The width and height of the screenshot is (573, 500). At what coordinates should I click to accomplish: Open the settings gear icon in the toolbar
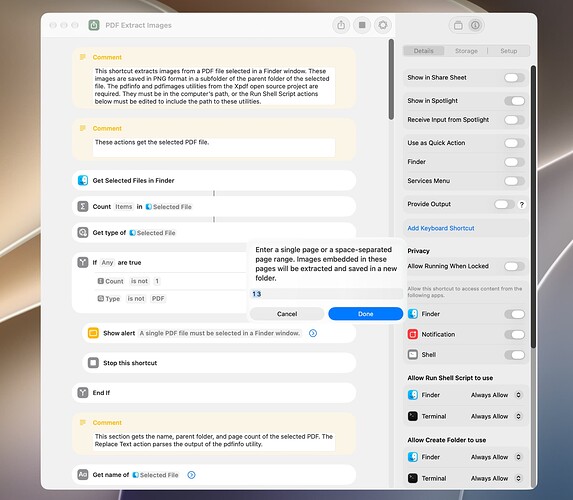click(x=383, y=25)
